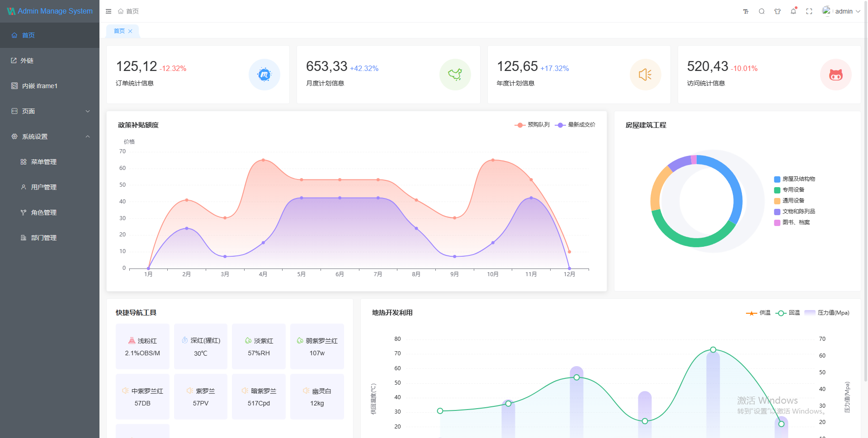The height and width of the screenshot is (438, 868).
Task: Open the 幽灵白 quick navigation tile
Action: click(317, 397)
